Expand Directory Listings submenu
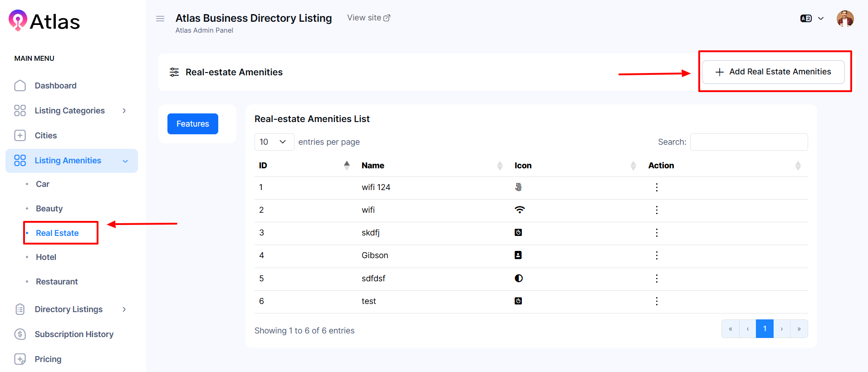This screenshot has width=868, height=372. click(124, 309)
